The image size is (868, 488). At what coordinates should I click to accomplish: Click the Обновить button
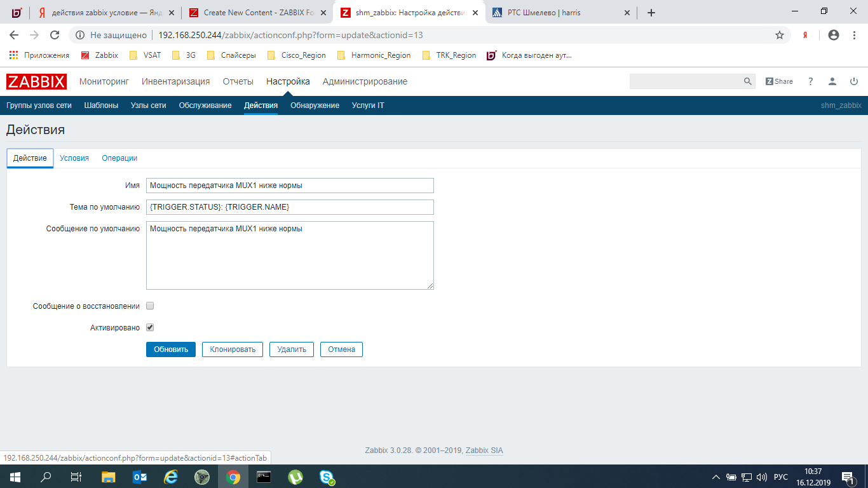pyautogui.click(x=171, y=349)
